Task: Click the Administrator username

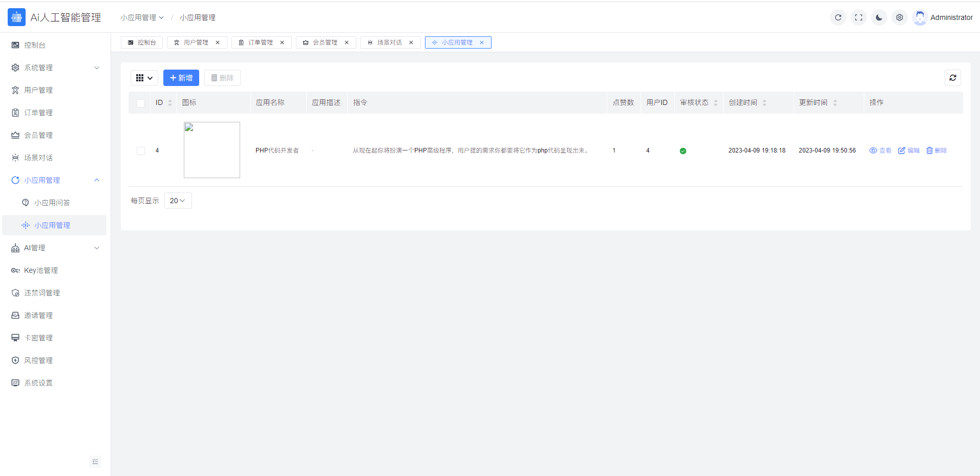Action: click(951, 17)
